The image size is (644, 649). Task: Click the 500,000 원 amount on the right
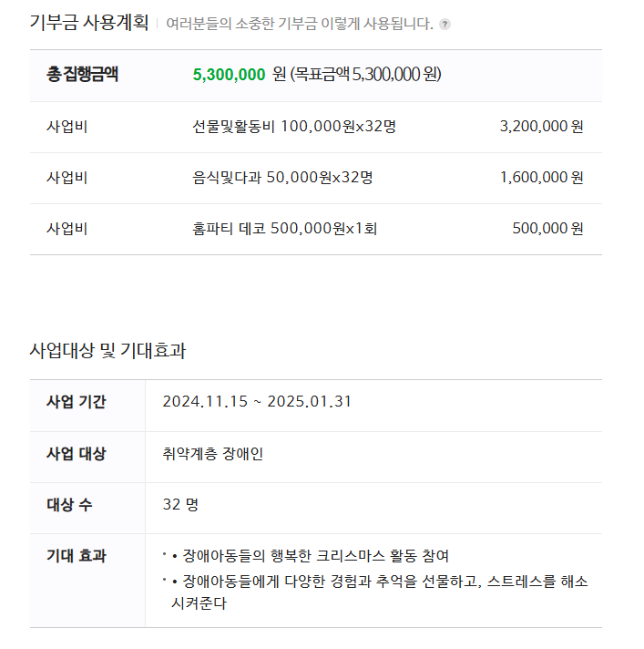point(547,228)
